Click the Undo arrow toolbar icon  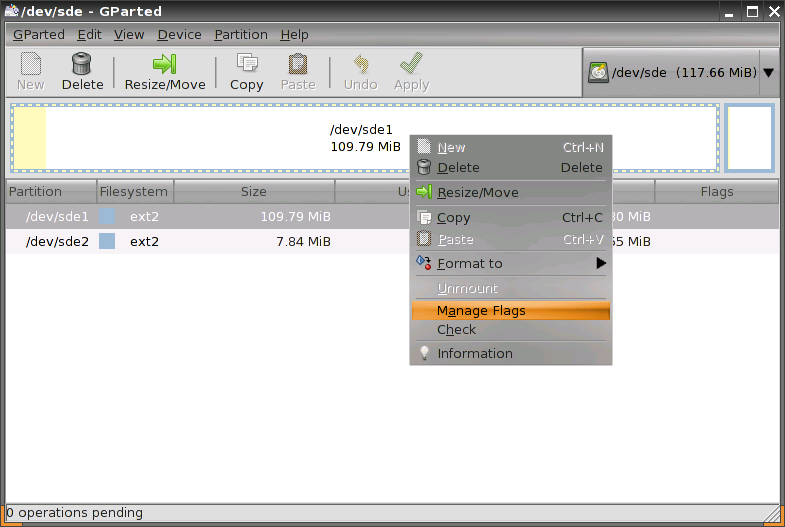click(360, 64)
